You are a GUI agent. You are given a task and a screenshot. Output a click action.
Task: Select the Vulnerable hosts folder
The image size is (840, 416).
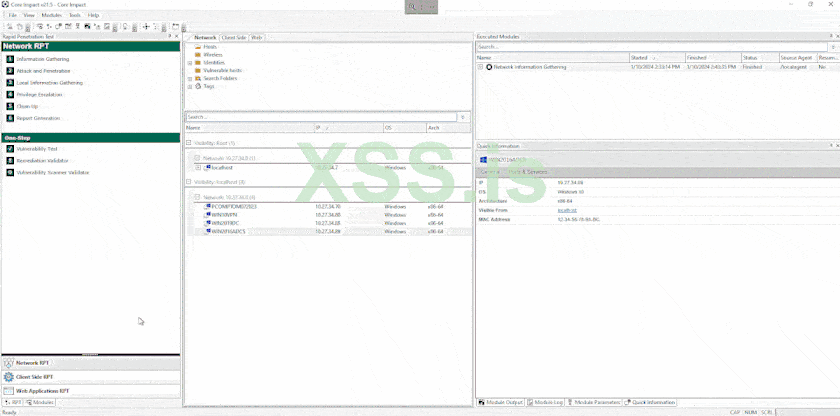coord(222,71)
